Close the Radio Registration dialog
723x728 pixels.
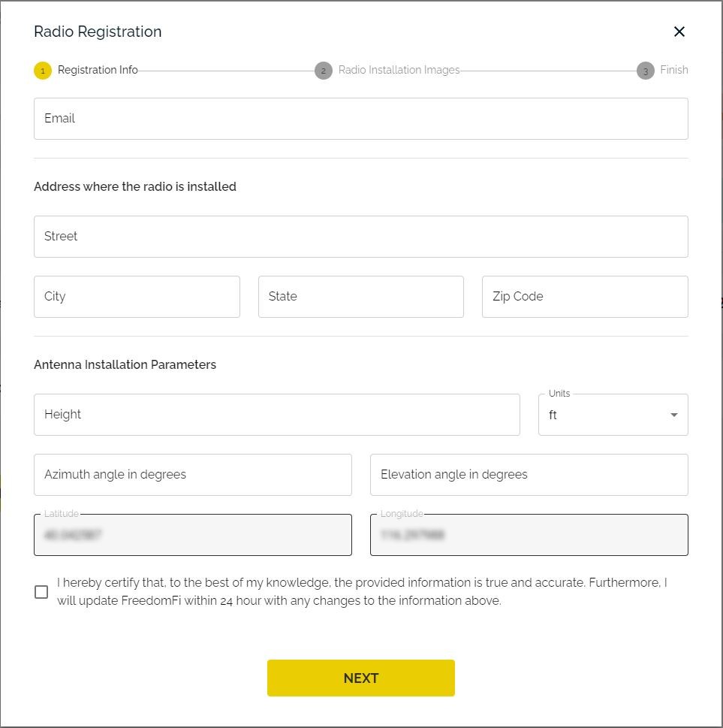(x=679, y=32)
